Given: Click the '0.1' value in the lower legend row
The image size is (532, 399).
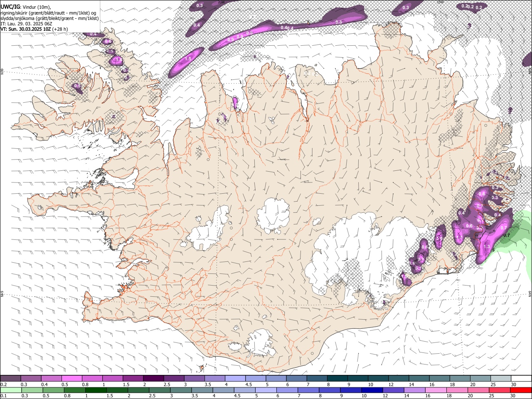Looking at the screenshot, I should point(4,396).
